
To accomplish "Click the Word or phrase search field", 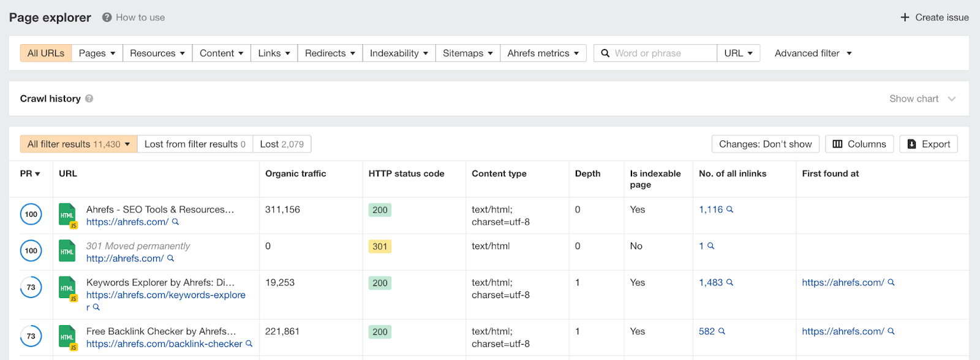I will 655,53.
